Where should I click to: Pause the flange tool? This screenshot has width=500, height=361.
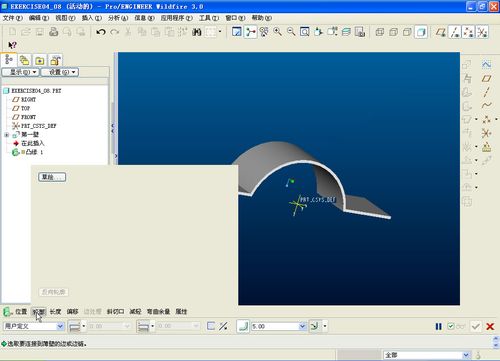click(439, 326)
